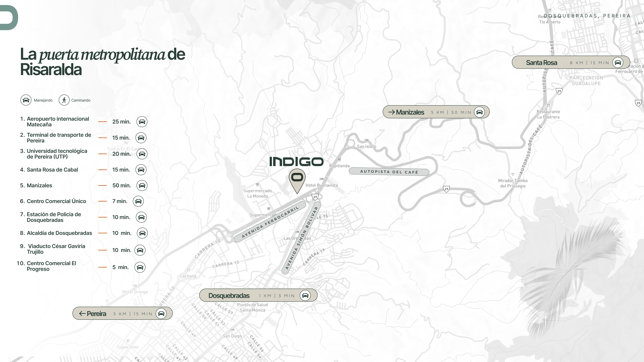
Task: Click the left arrow on Pereira label
Action: point(82,314)
